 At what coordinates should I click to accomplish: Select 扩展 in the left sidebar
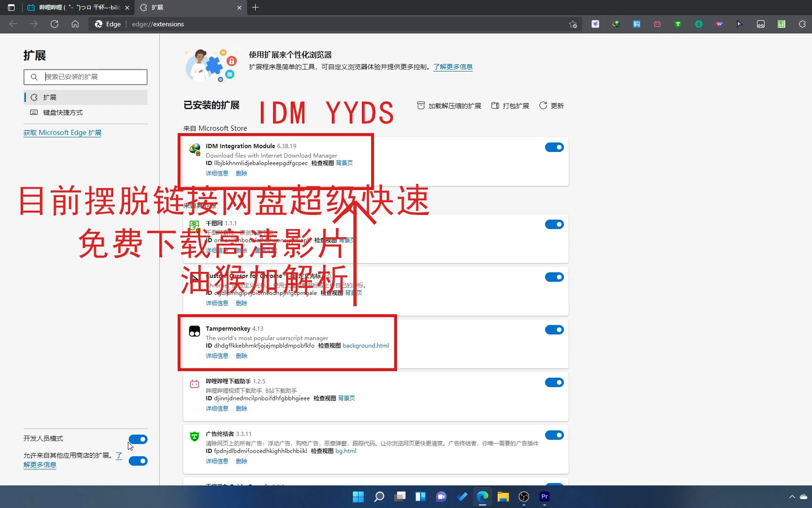pos(86,97)
